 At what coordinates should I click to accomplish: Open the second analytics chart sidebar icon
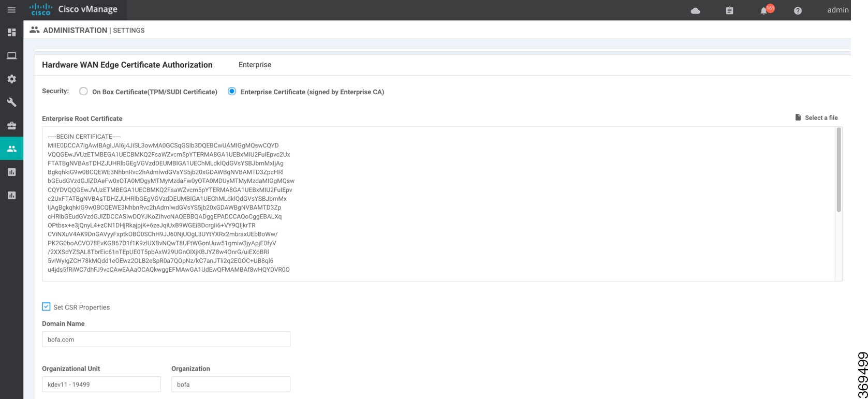(x=11, y=196)
